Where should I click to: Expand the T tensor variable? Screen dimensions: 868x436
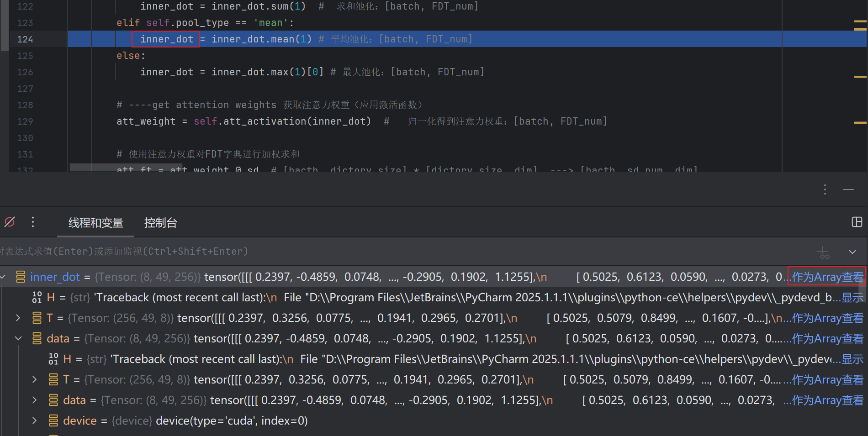[19, 318]
